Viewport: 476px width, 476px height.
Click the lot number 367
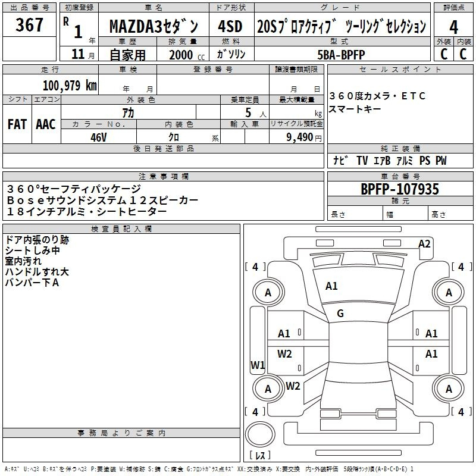coord(29,25)
